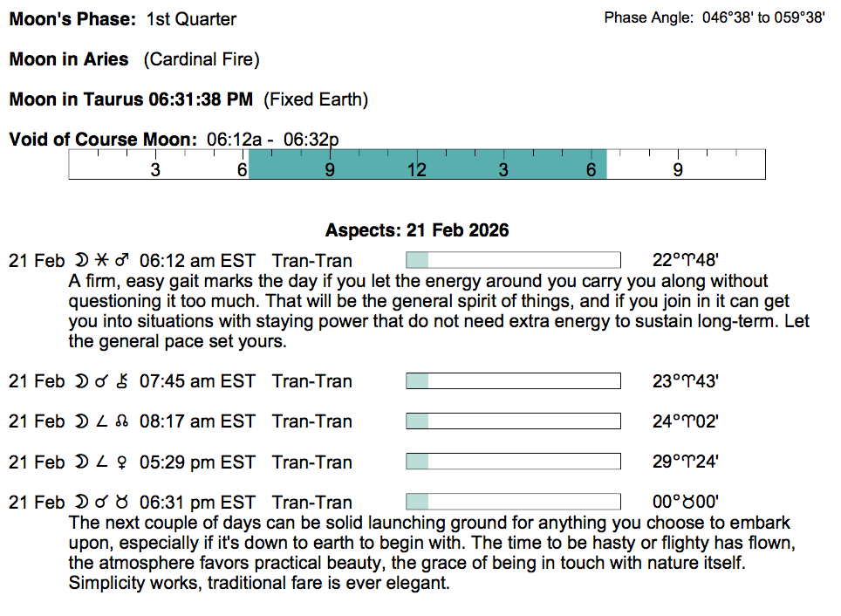Select the Venus glyph in the 05:29 pm aspect

click(x=123, y=462)
